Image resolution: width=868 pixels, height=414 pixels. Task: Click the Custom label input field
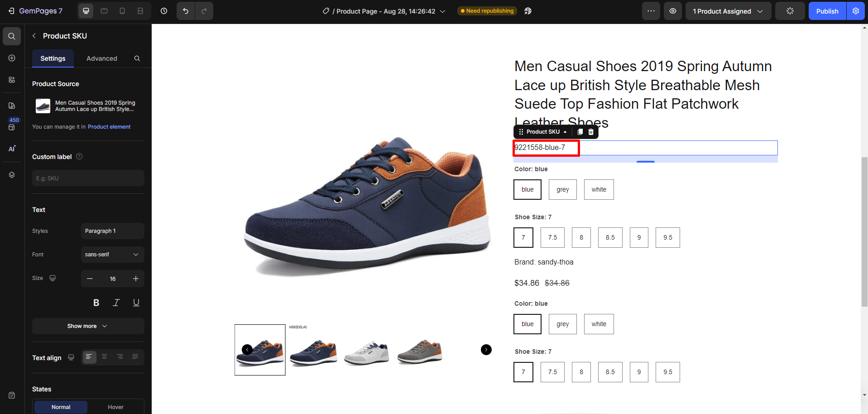[x=88, y=178]
